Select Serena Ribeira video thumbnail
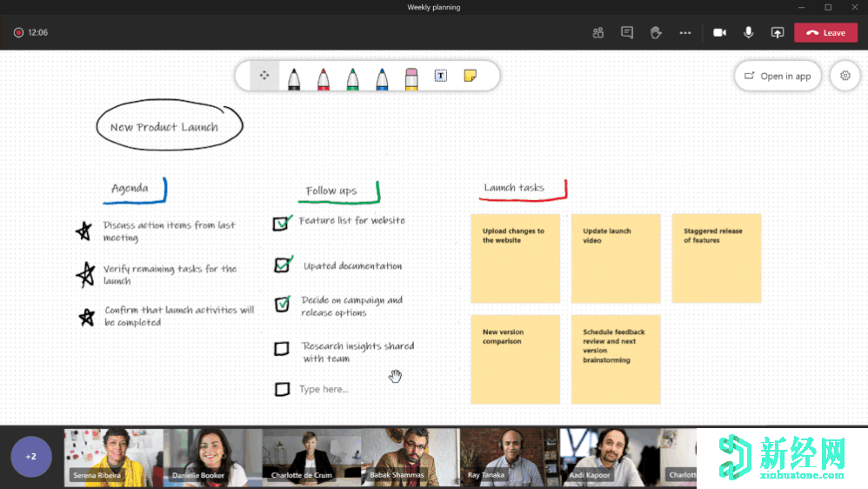Viewport: 868px width, 489px height. coord(113,458)
